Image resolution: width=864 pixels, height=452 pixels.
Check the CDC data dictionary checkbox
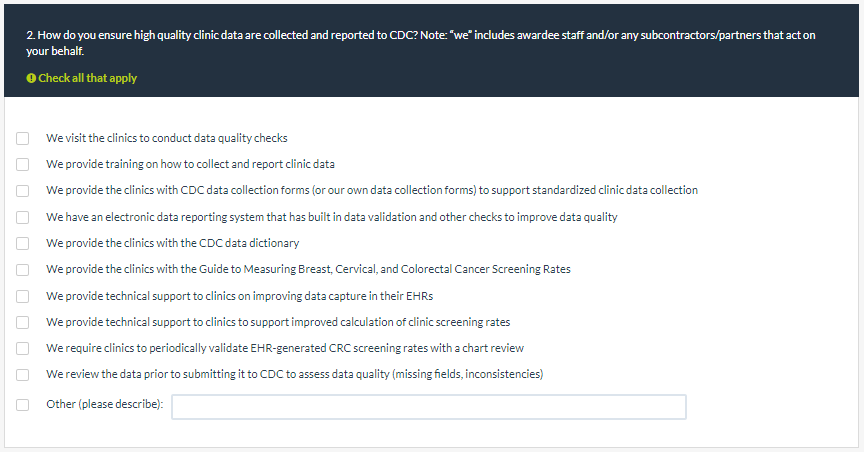(x=23, y=243)
